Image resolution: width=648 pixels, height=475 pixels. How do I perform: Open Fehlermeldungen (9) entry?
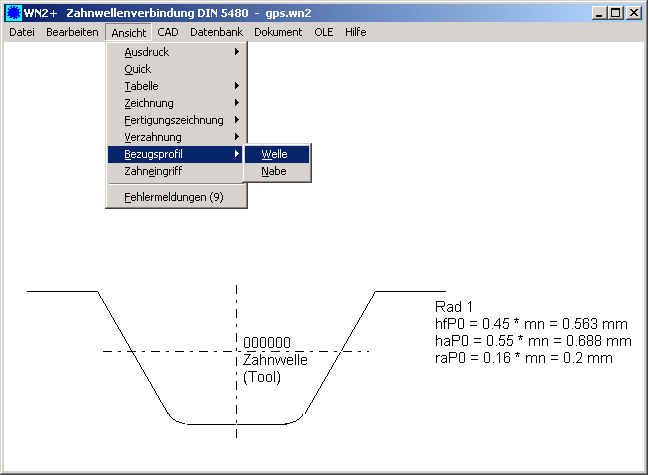(x=176, y=198)
